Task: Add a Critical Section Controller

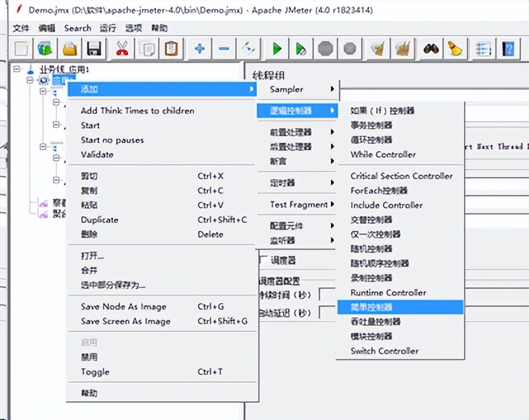Action: [x=400, y=176]
